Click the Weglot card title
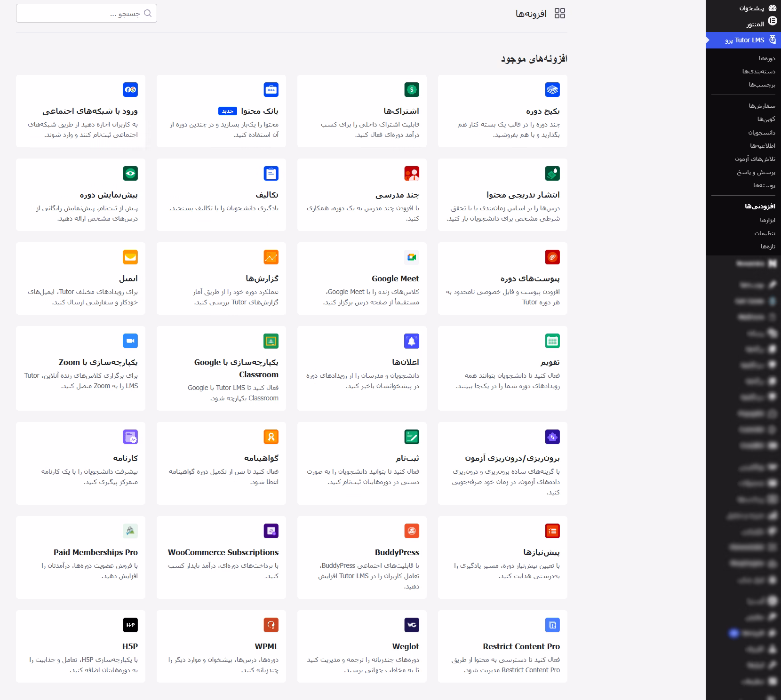 point(406,646)
